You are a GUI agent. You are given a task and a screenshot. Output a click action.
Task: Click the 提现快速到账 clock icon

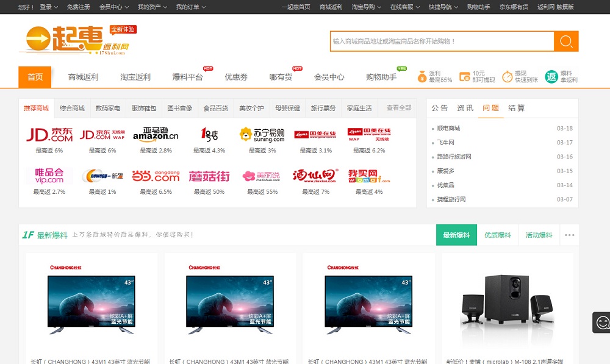coord(508,77)
